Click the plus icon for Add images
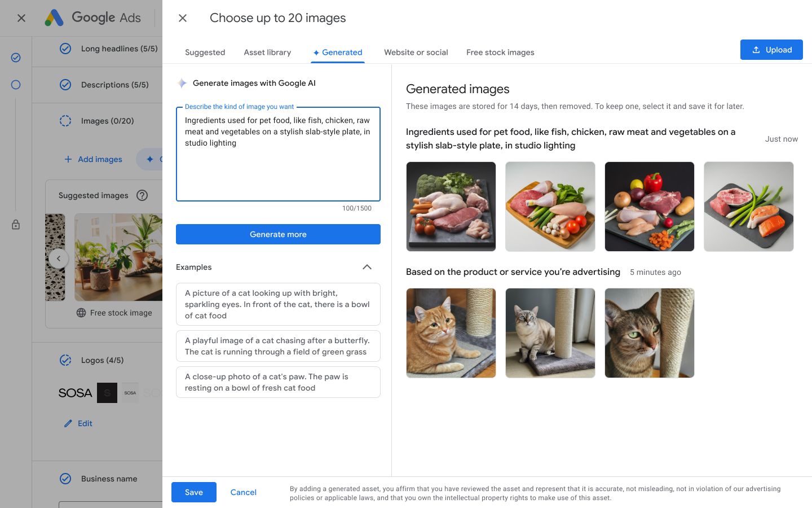The height and width of the screenshot is (508, 812). [68, 159]
